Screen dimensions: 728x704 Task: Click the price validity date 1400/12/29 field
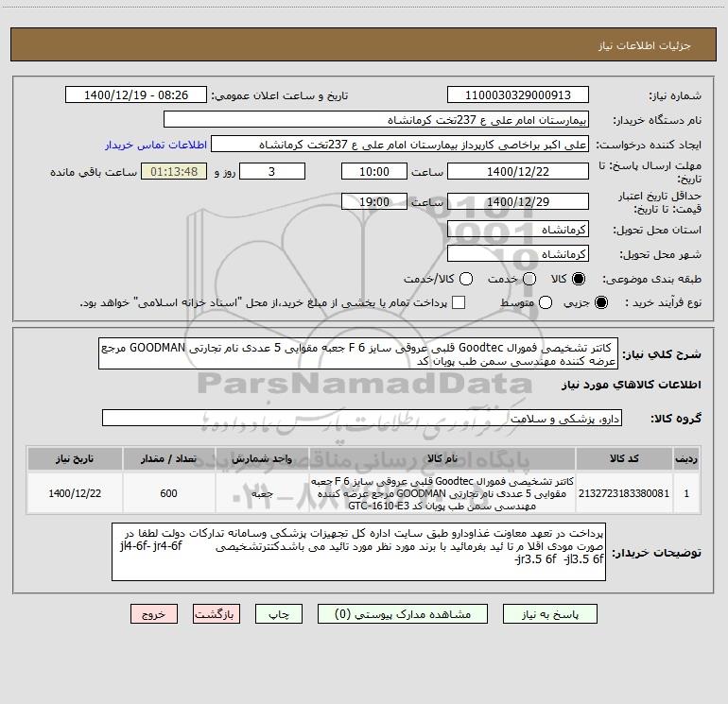[x=518, y=201]
